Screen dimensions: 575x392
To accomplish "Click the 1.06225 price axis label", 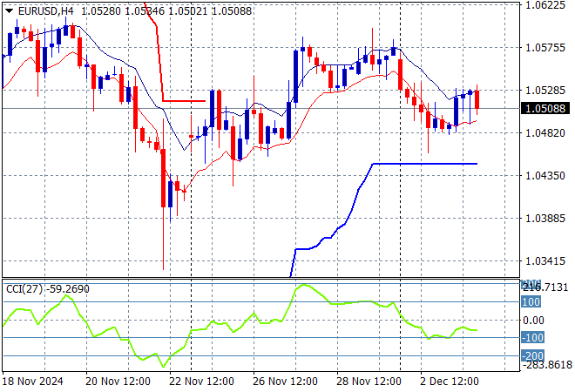I will click(546, 5).
